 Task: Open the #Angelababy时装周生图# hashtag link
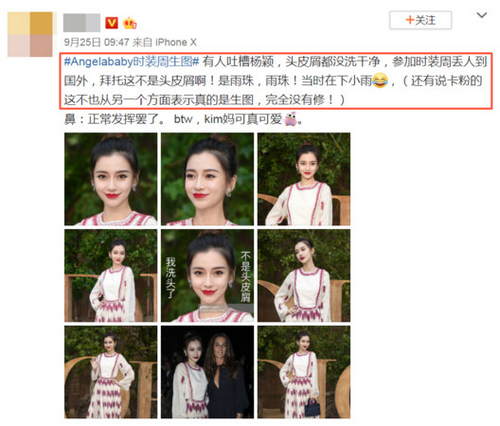(131, 62)
